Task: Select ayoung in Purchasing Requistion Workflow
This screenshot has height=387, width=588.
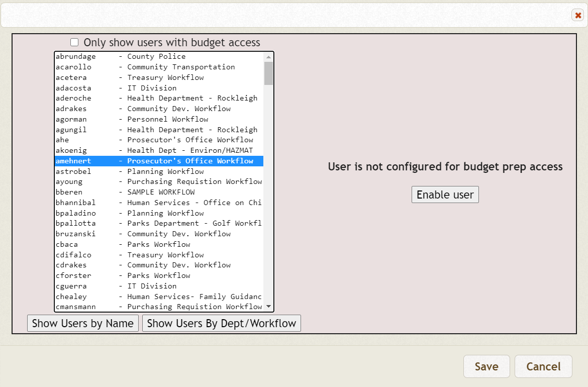Action: tap(126, 181)
